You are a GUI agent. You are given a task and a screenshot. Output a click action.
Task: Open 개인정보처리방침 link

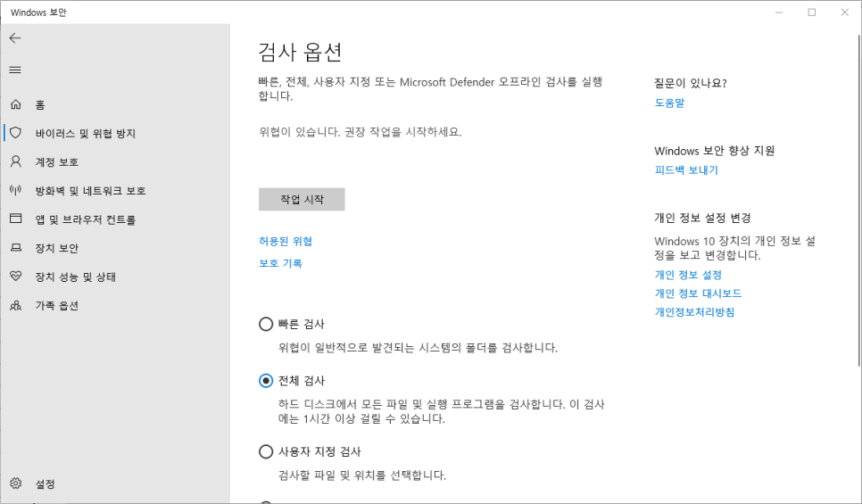point(694,311)
